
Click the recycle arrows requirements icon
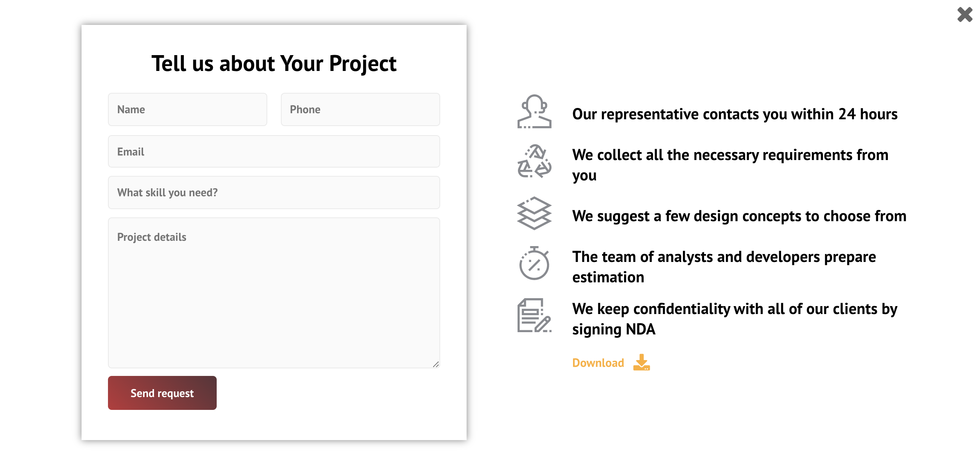click(x=534, y=161)
